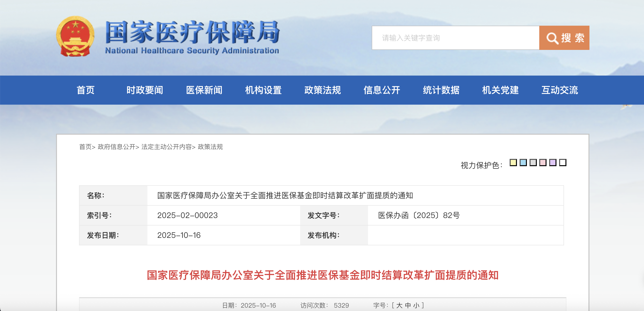Open the 统计数据 navigation item
The image size is (644, 311).
[x=441, y=90]
